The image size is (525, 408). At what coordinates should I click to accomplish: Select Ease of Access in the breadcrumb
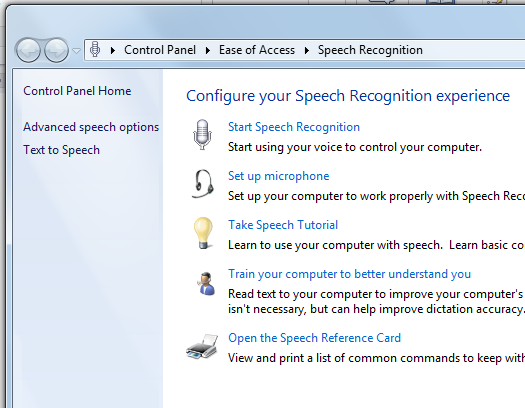(257, 50)
